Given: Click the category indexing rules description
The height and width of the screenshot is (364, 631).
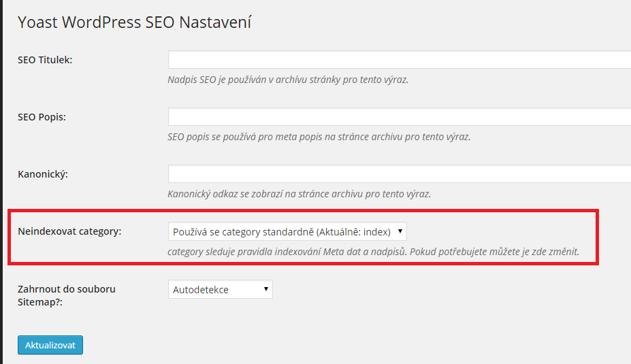Looking at the screenshot, I should coord(373,252).
